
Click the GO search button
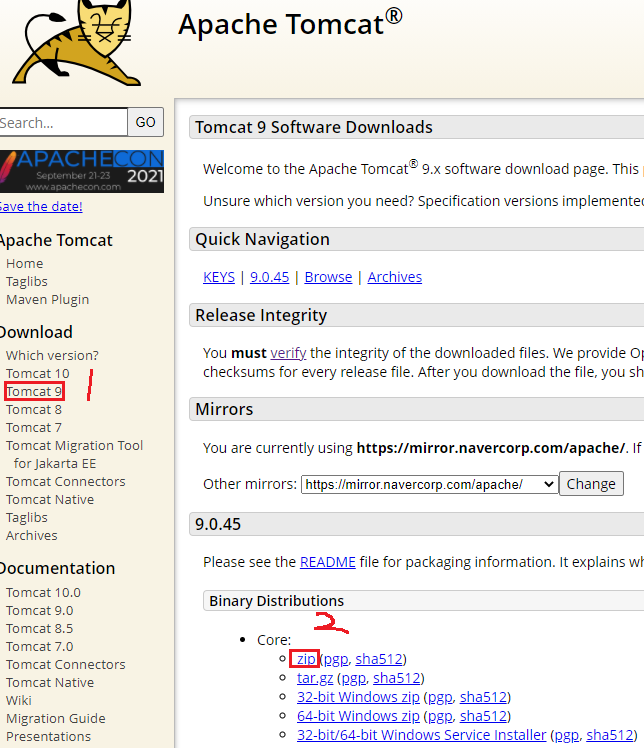point(145,122)
